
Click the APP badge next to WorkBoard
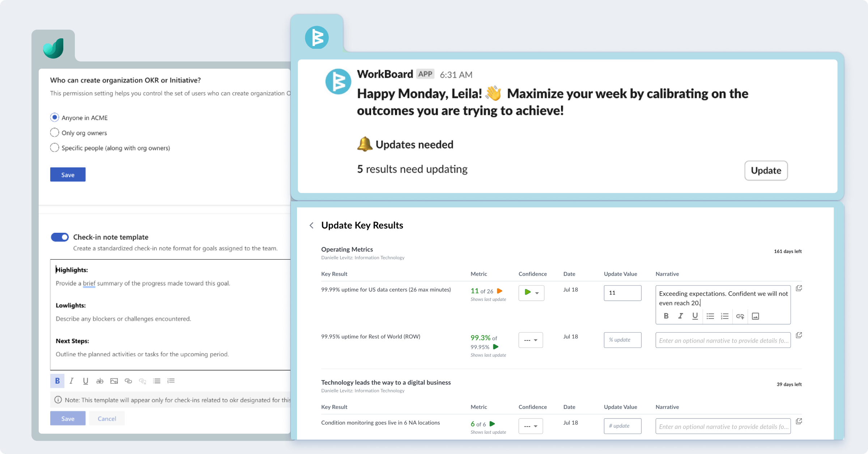tap(425, 74)
